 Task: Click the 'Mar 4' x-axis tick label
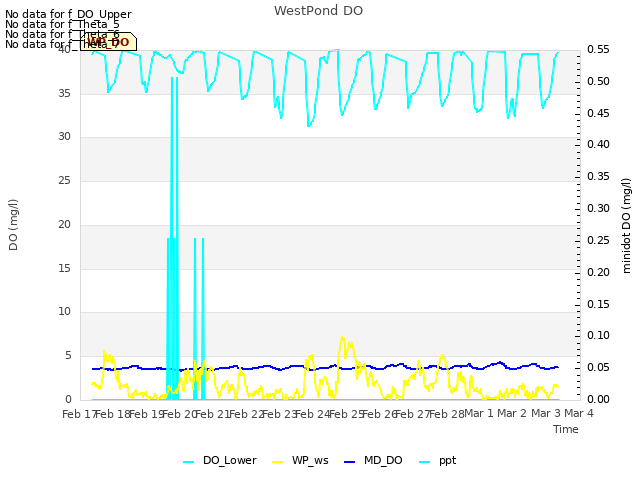(578, 413)
